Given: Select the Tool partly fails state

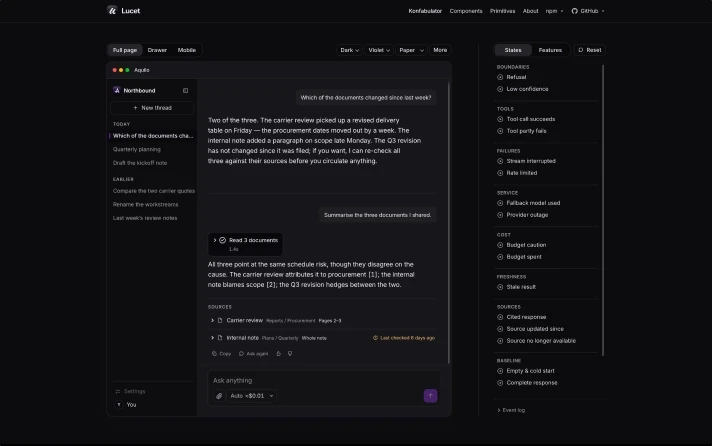Looking at the screenshot, I should pyautogui.click(x=522, y=131).
